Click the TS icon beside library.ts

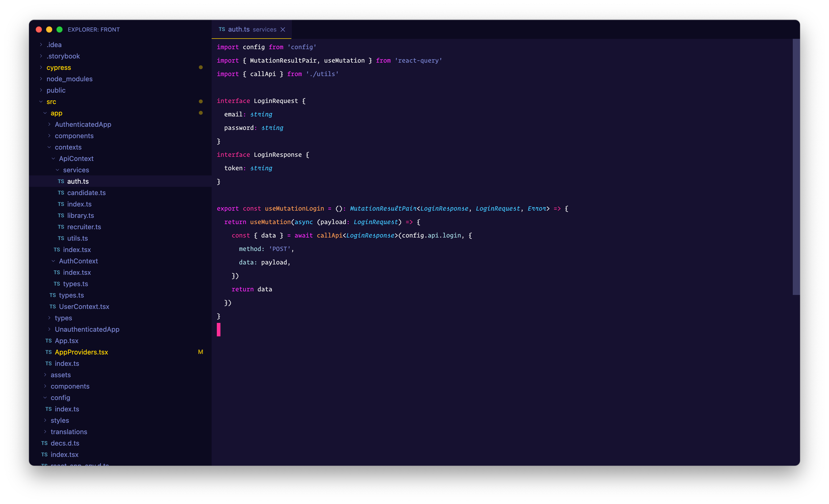pyautogui.click(x=61, y=215)
